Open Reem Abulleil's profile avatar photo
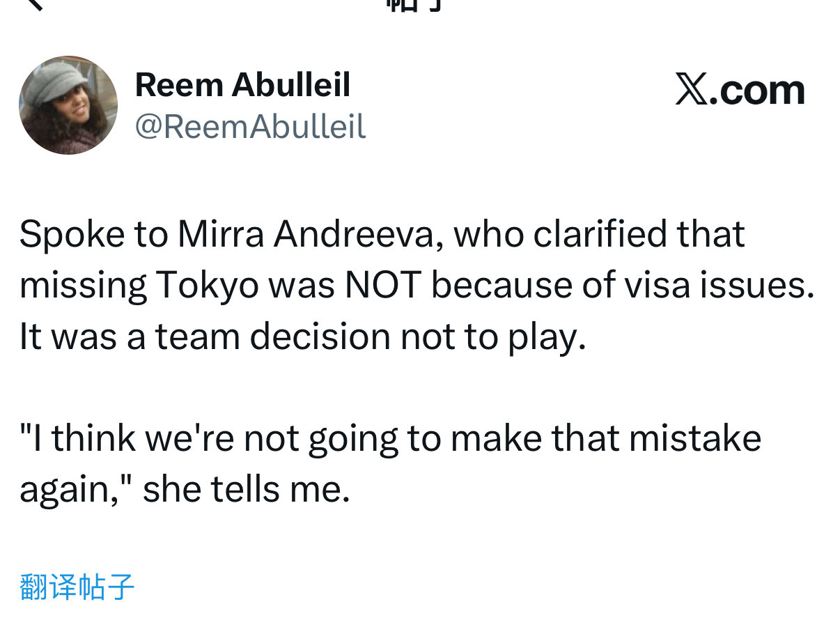840x618 pixels. 68,105
